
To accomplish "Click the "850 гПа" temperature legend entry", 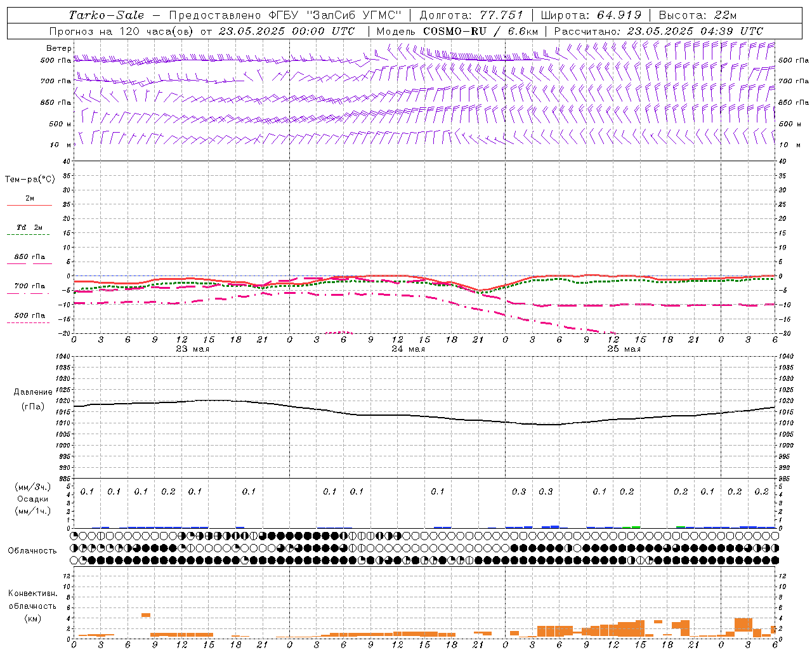I will pyautogui.click(x=30, y=257).
